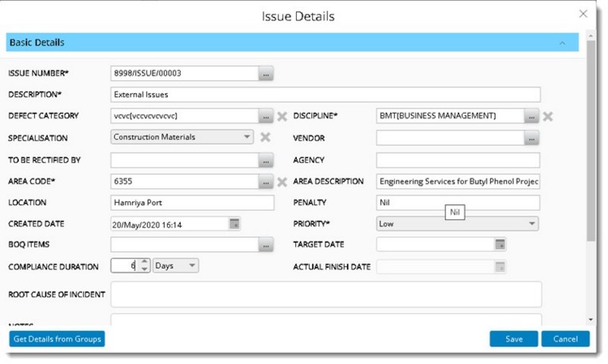Increase the Compliance Duration value
The image size is (608, 364).
[144, 261]
